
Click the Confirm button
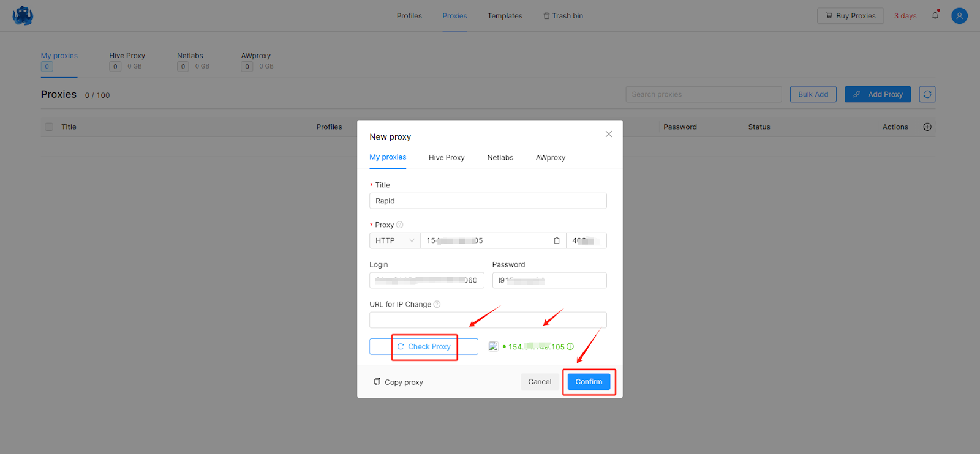click(x=589, y=382)
